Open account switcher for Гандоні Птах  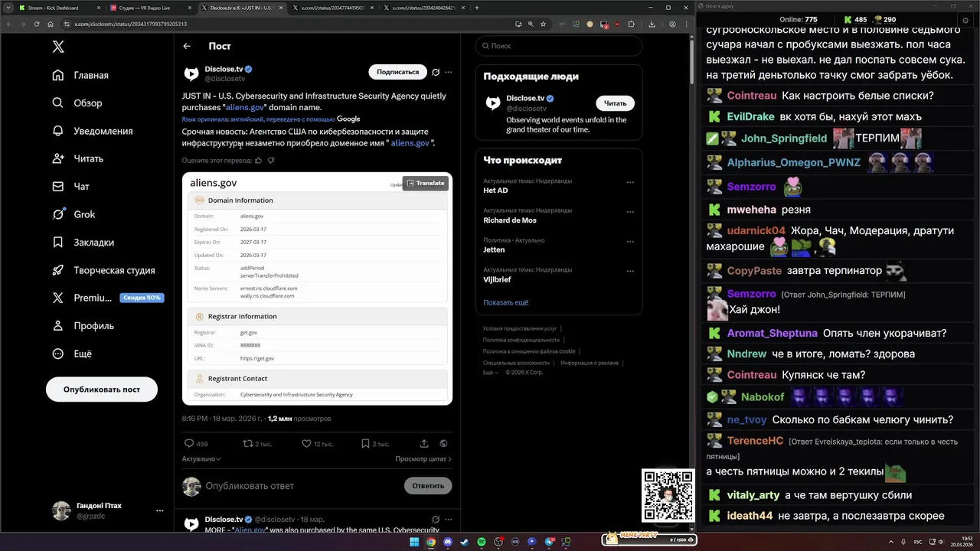click(x=108, y=510)
